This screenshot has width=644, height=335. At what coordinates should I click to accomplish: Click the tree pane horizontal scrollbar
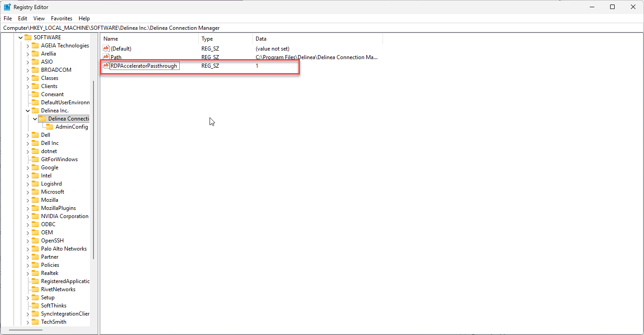26,330
